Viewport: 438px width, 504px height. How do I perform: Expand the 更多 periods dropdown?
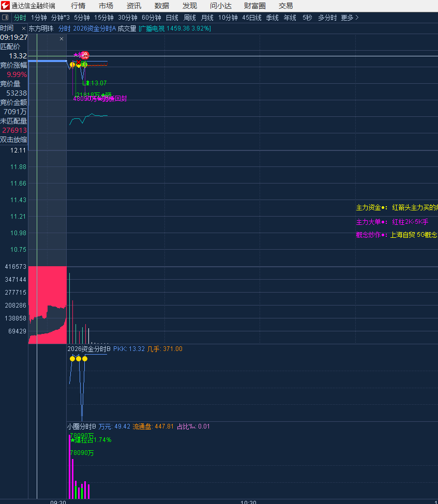(350, 18)
